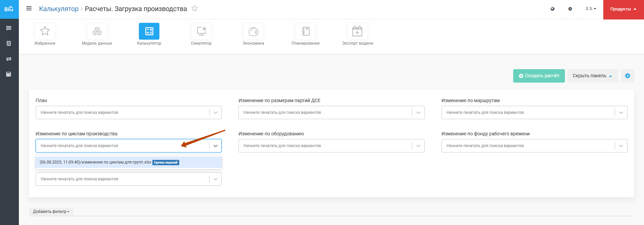The height and width of the screenshot is (225, 644).
Task: Click Создать расчёт button
Action: click(x=539, y=76)
